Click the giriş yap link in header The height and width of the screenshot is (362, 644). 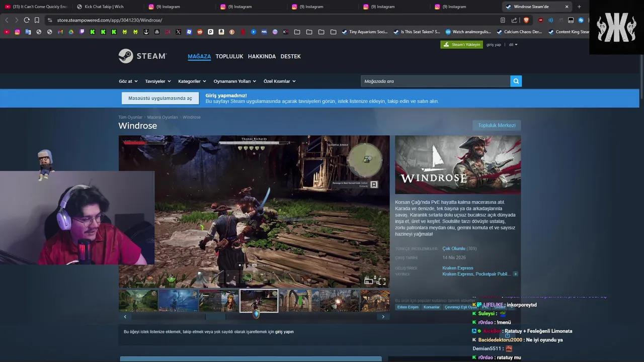click(x=494, y=44)
